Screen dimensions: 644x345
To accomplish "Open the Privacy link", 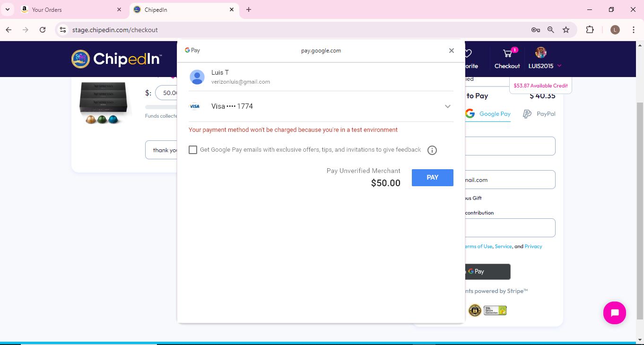I will tap(533, 246).
